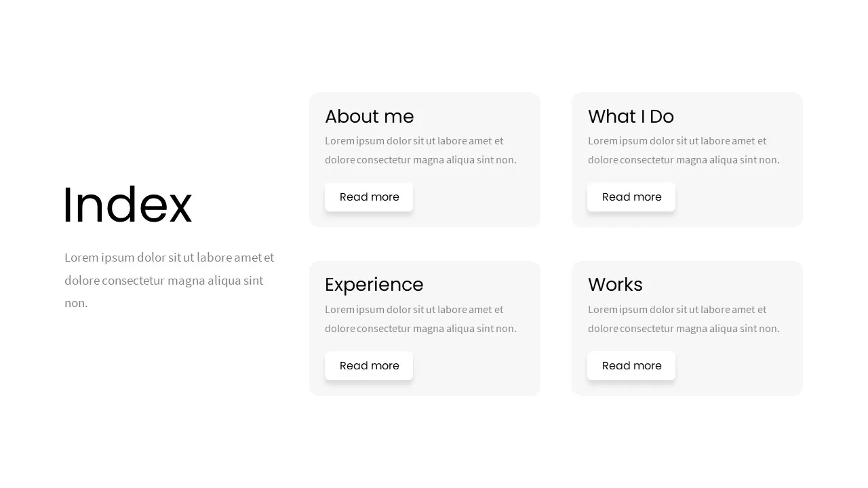Click second line of Works description
868x488 pixels.
coord(684,329)
